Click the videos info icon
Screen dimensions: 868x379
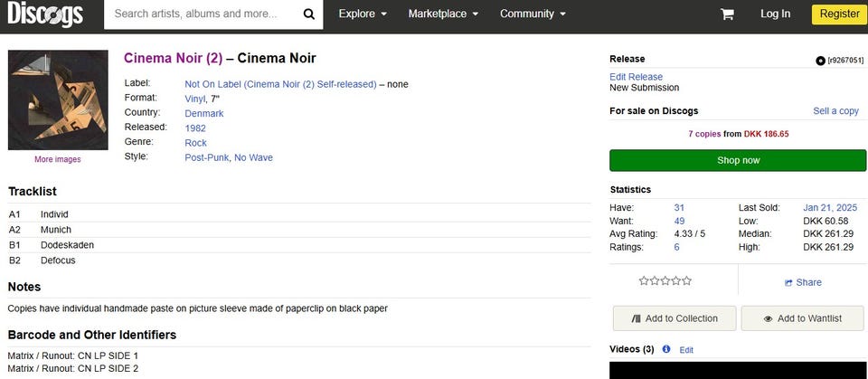click(666, 349)
